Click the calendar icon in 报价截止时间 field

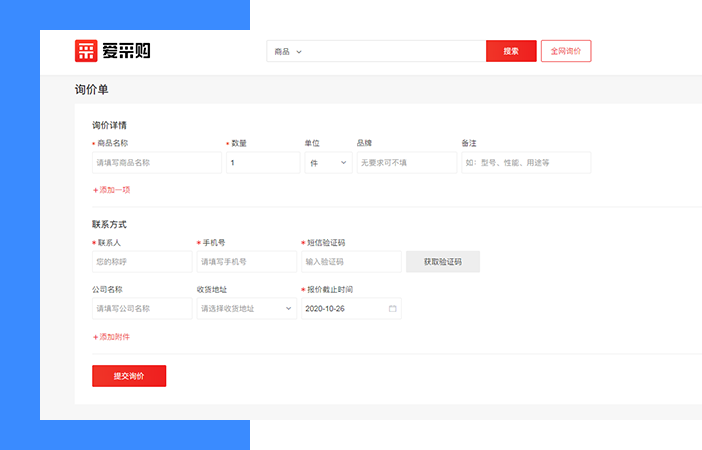click(392, 308)
